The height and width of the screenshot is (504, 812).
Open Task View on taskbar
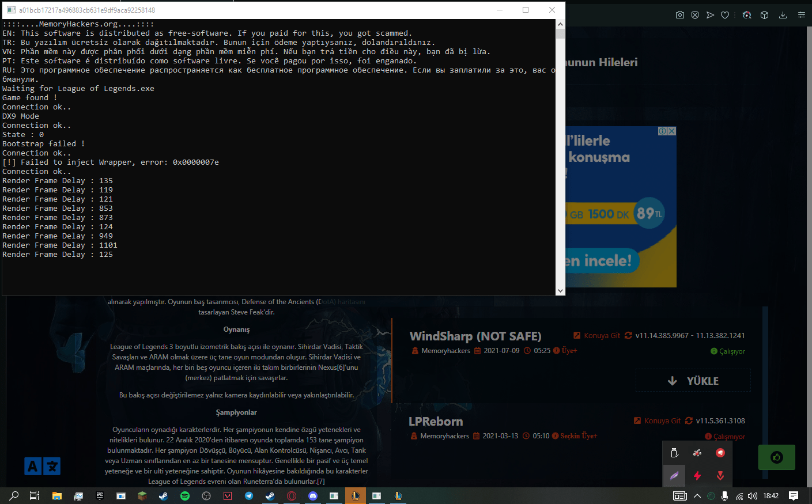35,496
